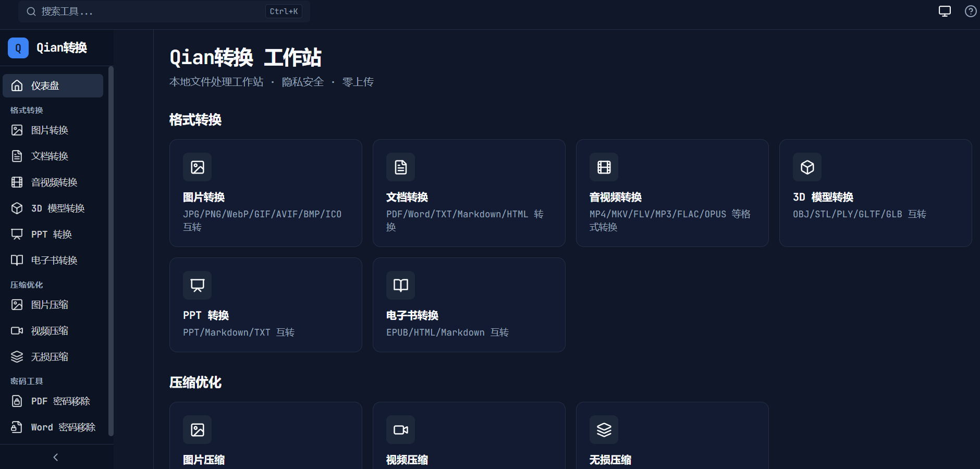Open the 音视频转换 card title

coord(616,198)
